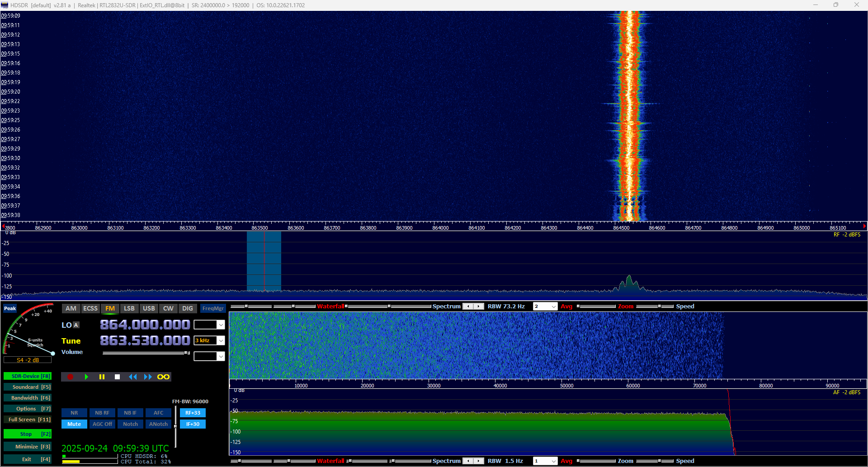
Task: Click the HDSDR icon in the title bar
Action: (5, 5)
